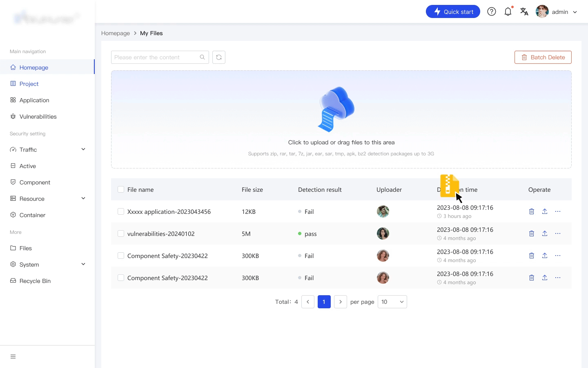Click the refresh icon button
This screenshot has height=368, width=588.
tap(219, 57)
